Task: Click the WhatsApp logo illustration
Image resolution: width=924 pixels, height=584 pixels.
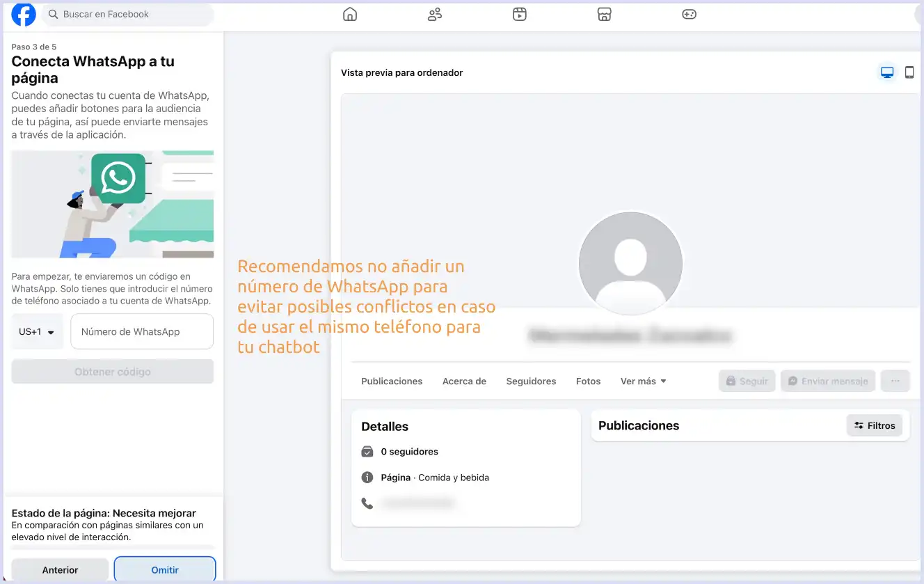Action: point(118,178)
